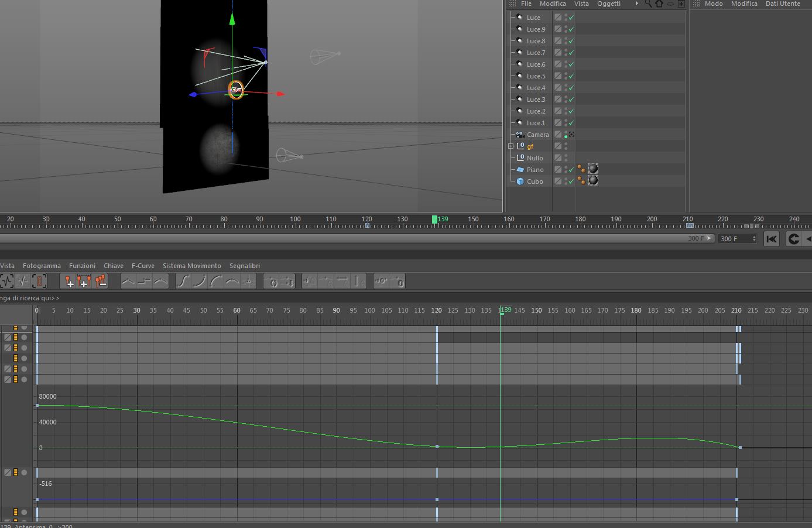Viewport: 812px width, 528px height.
Task: Click the material sphere tag on Cubo
Action: click(593, 181)
